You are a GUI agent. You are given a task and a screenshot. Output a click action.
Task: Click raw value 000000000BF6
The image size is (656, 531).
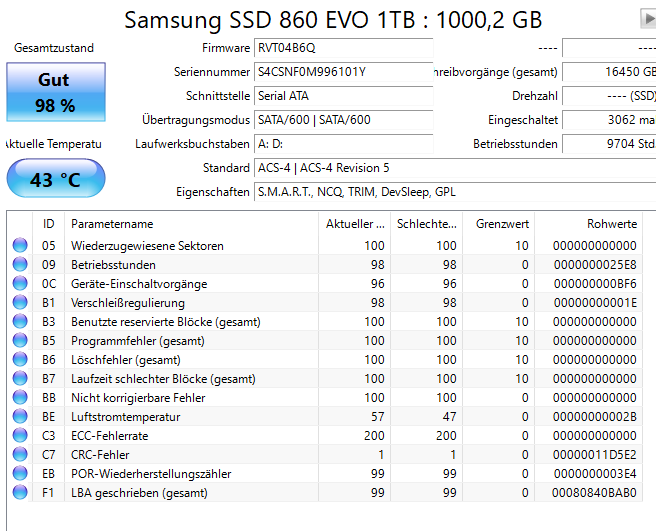coord(595,284)
